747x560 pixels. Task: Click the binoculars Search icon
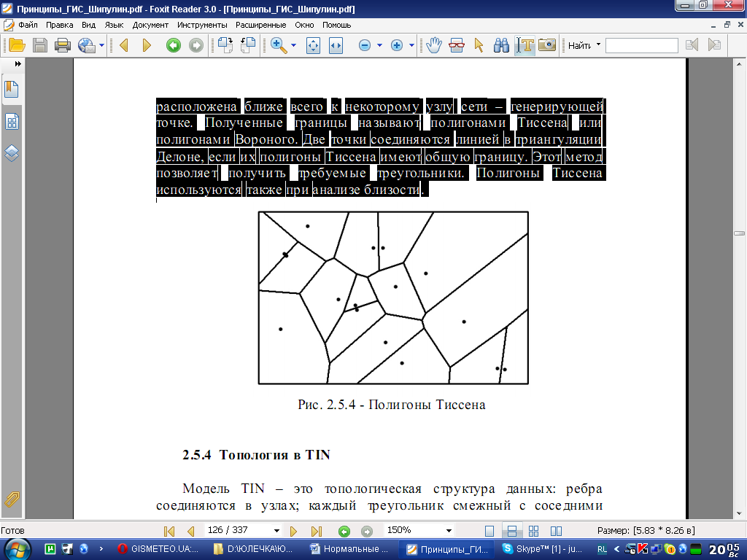(501, 45)
